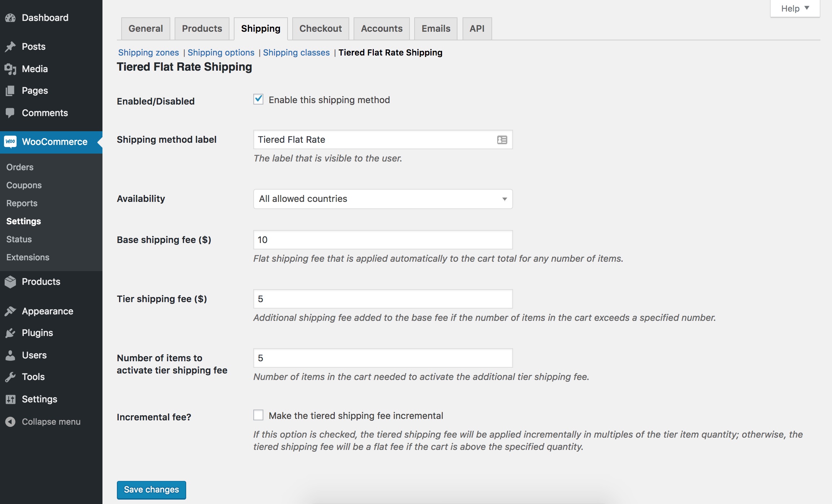Click the Appearance paintbrush icon
The width and height of the screenshot is (832, 504).
[x=10, y=311]
